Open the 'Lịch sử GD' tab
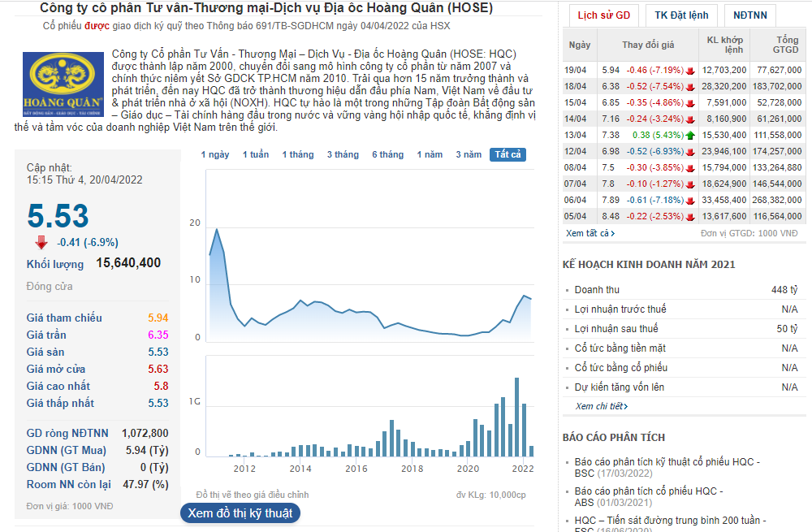Image resolution: width=812 pixels, height=532 pixels. point(604,15)
